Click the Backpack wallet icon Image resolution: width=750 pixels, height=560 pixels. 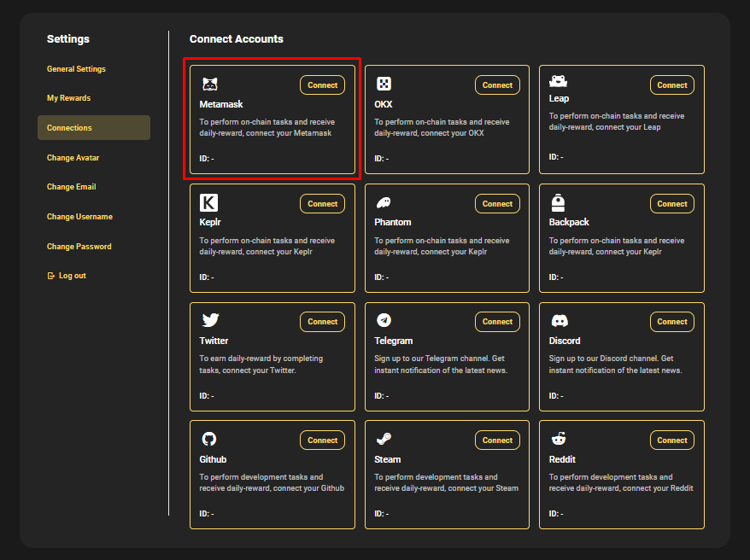click(x=558, y=202)
